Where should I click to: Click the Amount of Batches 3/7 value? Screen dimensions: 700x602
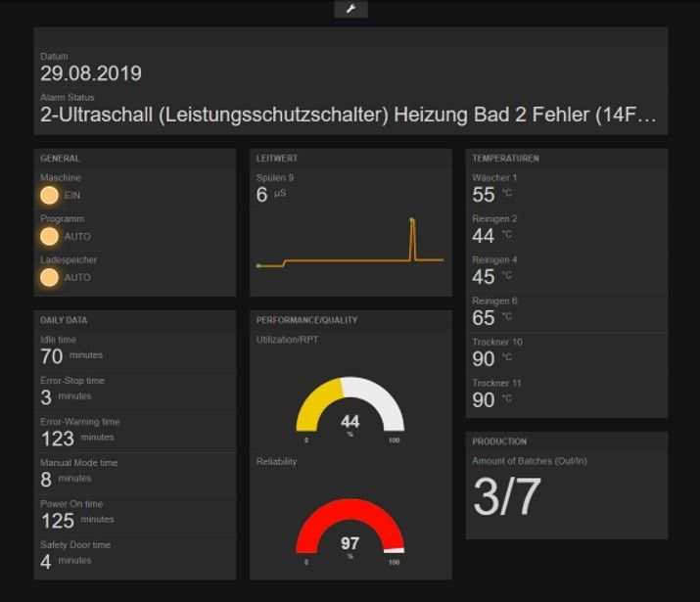(507, 497)
